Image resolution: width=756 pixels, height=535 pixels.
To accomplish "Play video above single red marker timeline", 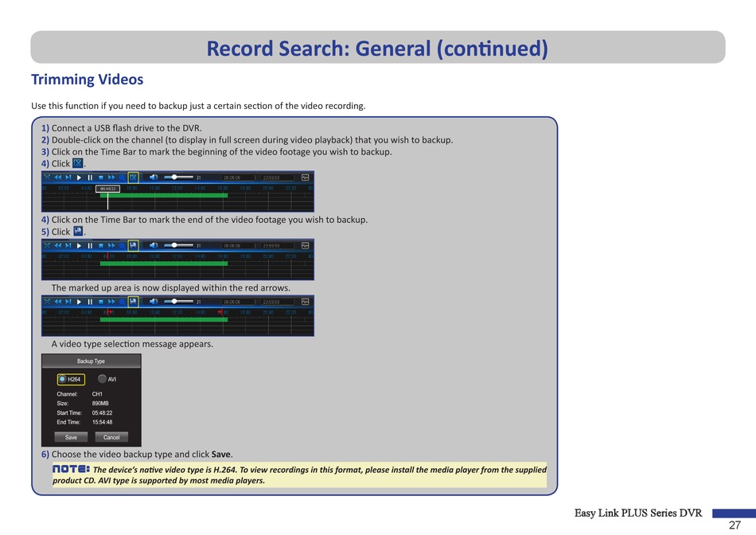I will pyautogui.click(x=79, y=245).
